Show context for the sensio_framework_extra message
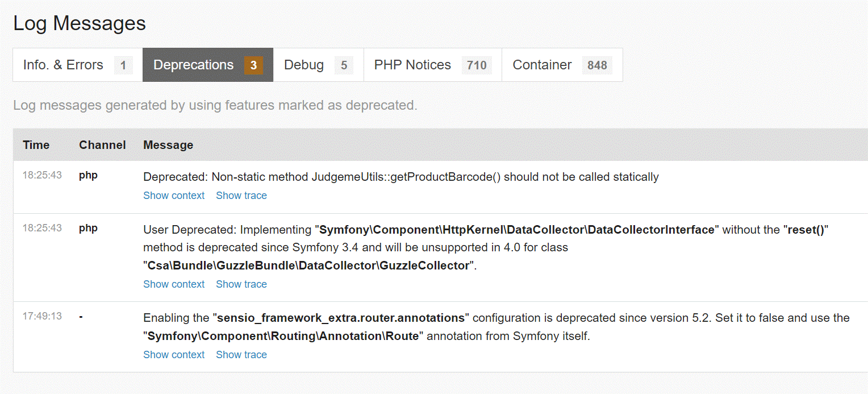This screenshot has width=868, height=394. pos(174,355)
